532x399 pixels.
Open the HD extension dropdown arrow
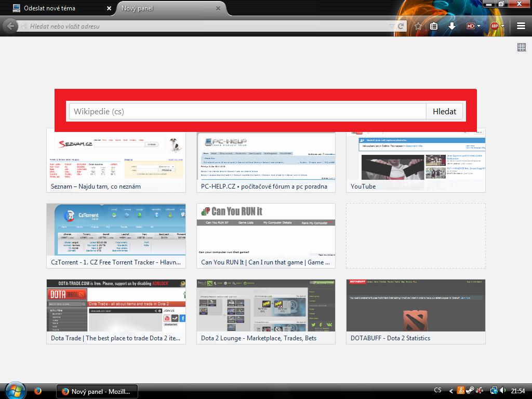tap(478, 26)
